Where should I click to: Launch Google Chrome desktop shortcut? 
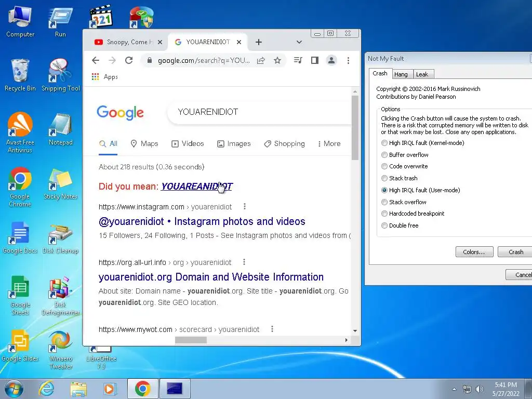(x=20, y=187)
